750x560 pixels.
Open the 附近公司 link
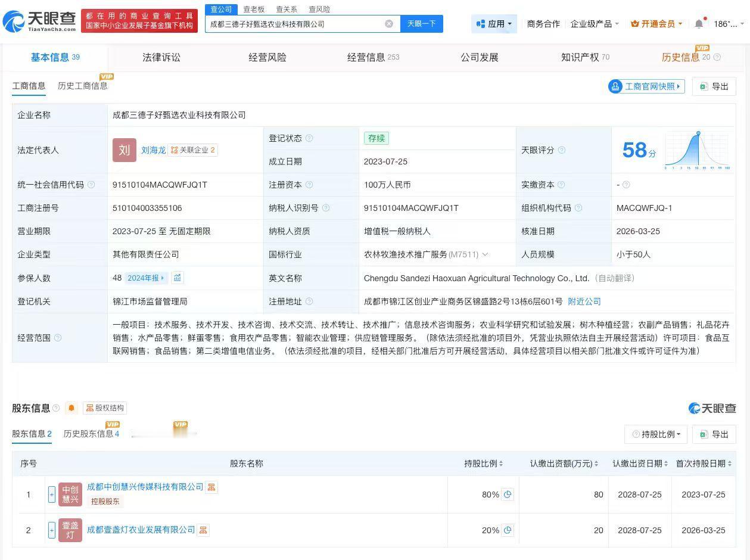point(584,301)
